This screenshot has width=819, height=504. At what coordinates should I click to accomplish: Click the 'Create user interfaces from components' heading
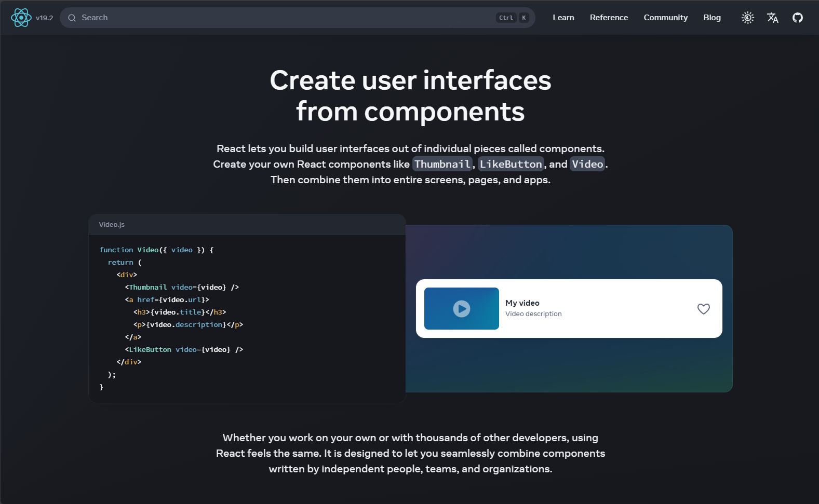(x=410, y=96)
